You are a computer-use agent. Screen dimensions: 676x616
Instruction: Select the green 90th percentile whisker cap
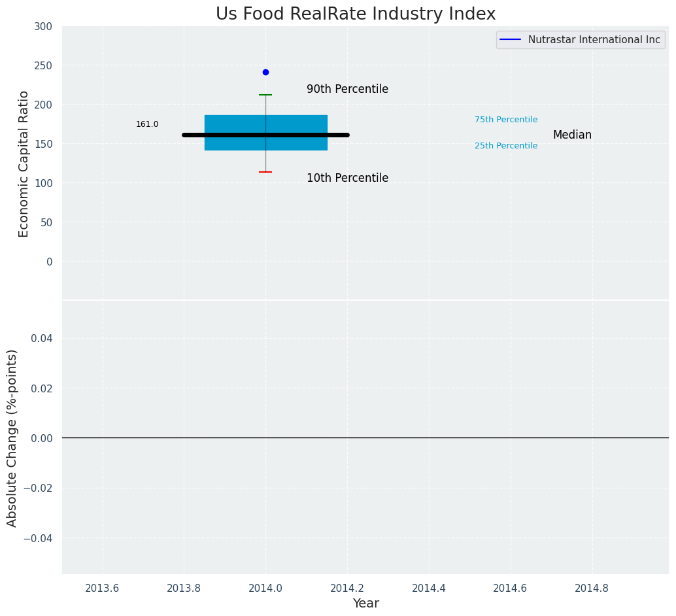(265, 95)
